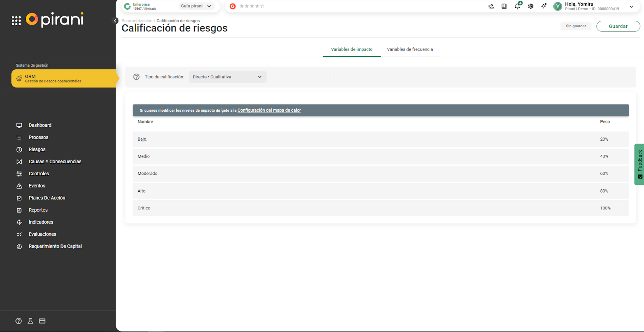Open the settings gear in top bar
This screenshot has width=644, height=332.
pos(530,6)
